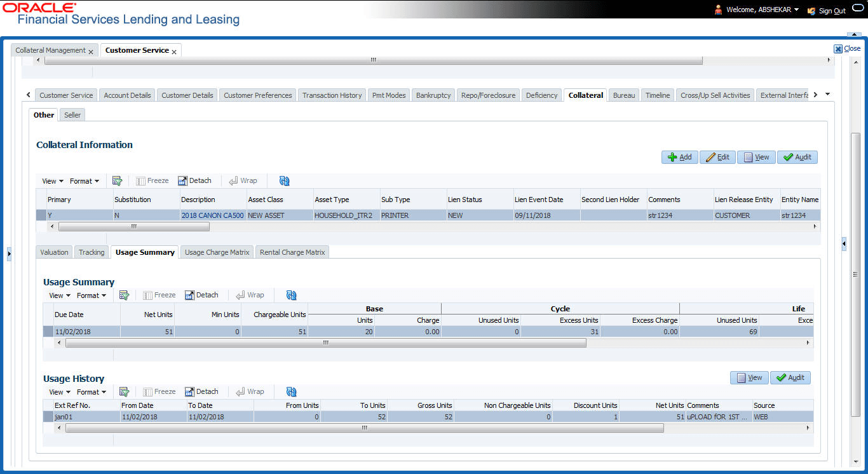The width and height of the screenshot is (868, 474).
Task: Click Query by Example icon in Collateral Information
Action: (117, 181)
